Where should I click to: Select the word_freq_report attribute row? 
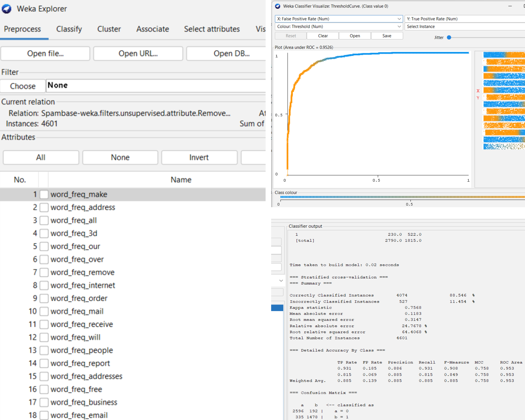coord(133,363)
